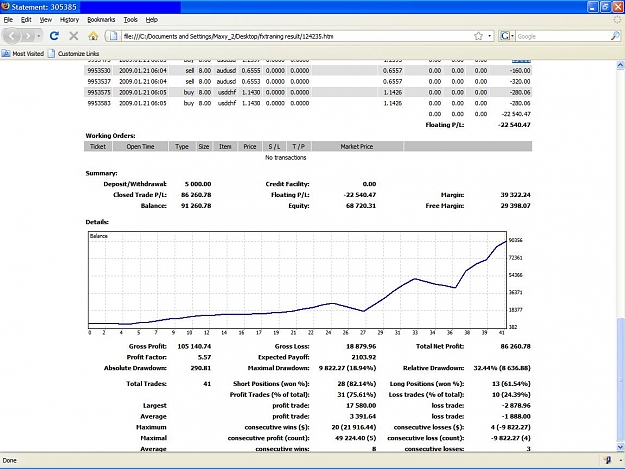Open the File menu

(8, 20)
